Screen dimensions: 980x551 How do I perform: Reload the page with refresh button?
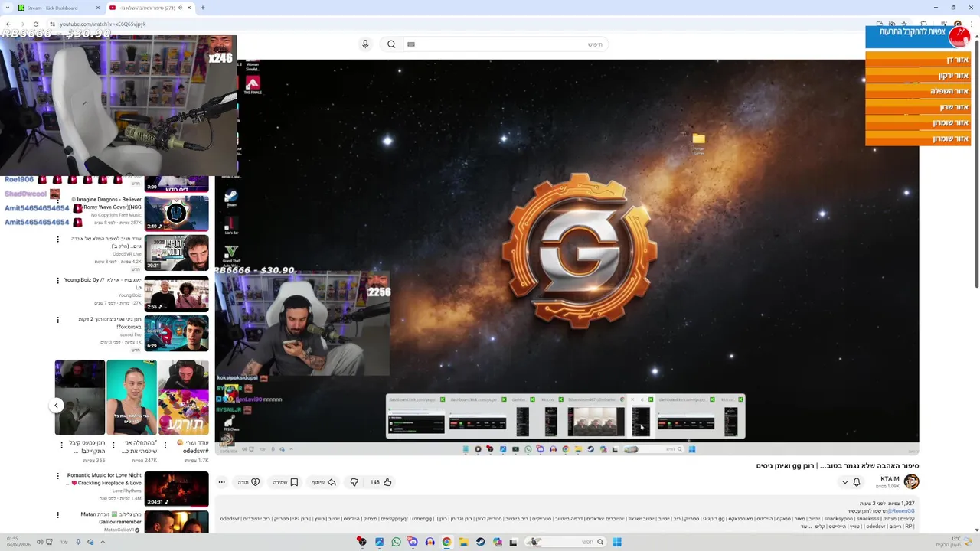(x=35, y=24)
